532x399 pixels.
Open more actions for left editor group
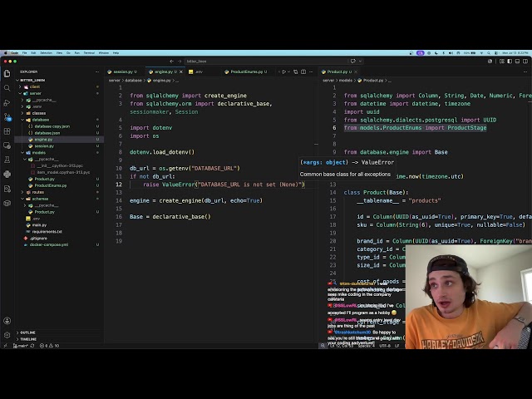(311, 72)
